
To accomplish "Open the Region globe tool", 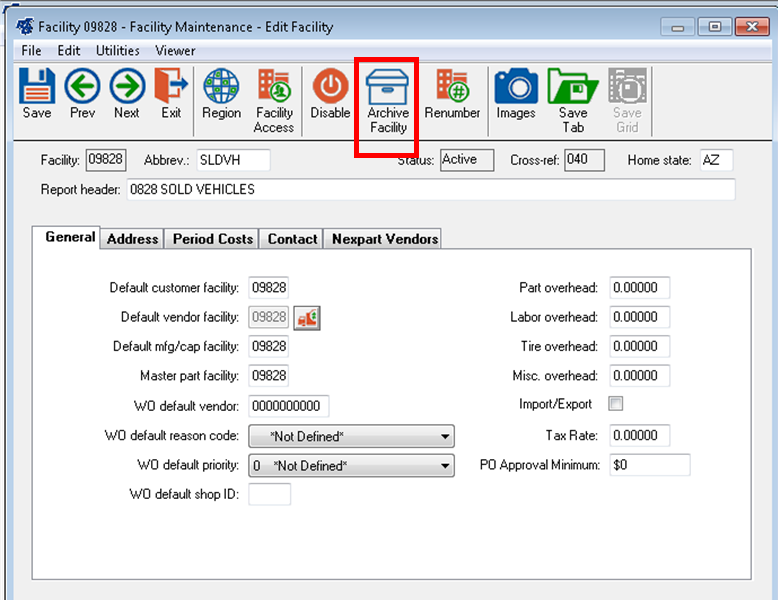I will pyautogui.click(x=221, y=88).
